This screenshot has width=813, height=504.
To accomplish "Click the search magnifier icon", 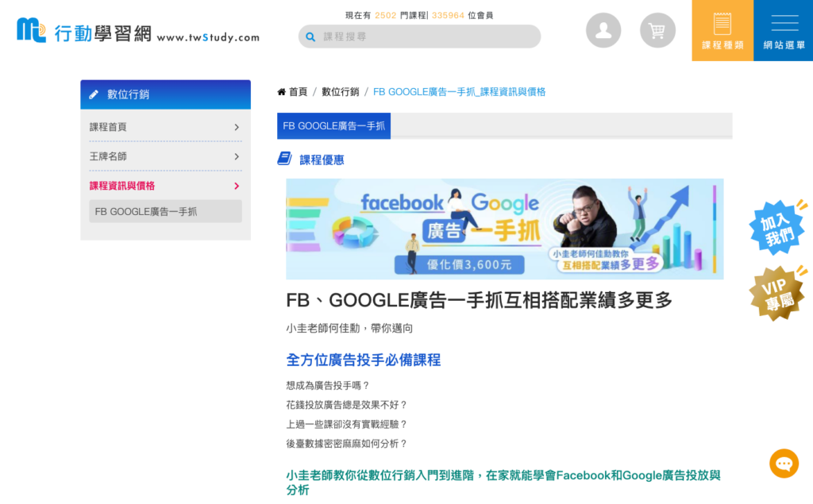I will click(310, 37).
